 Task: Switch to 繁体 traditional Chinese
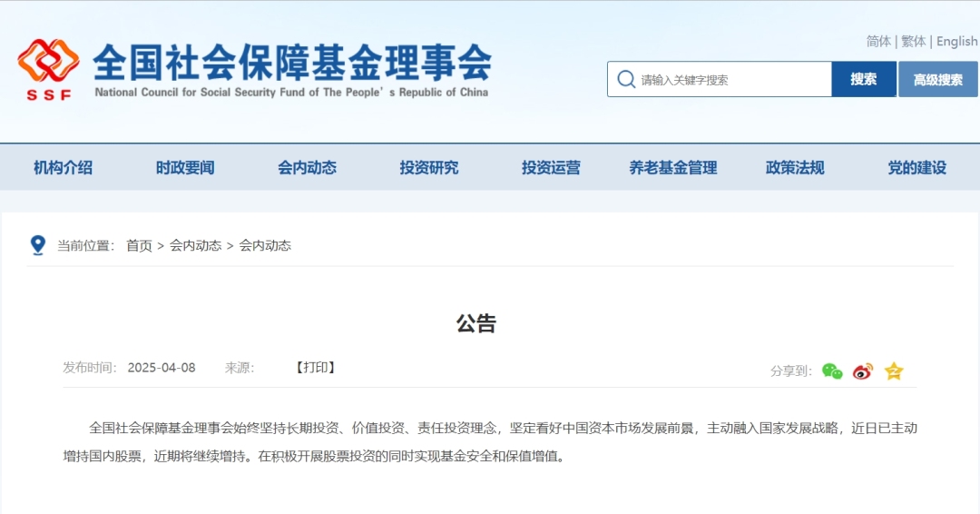[913, 42]
